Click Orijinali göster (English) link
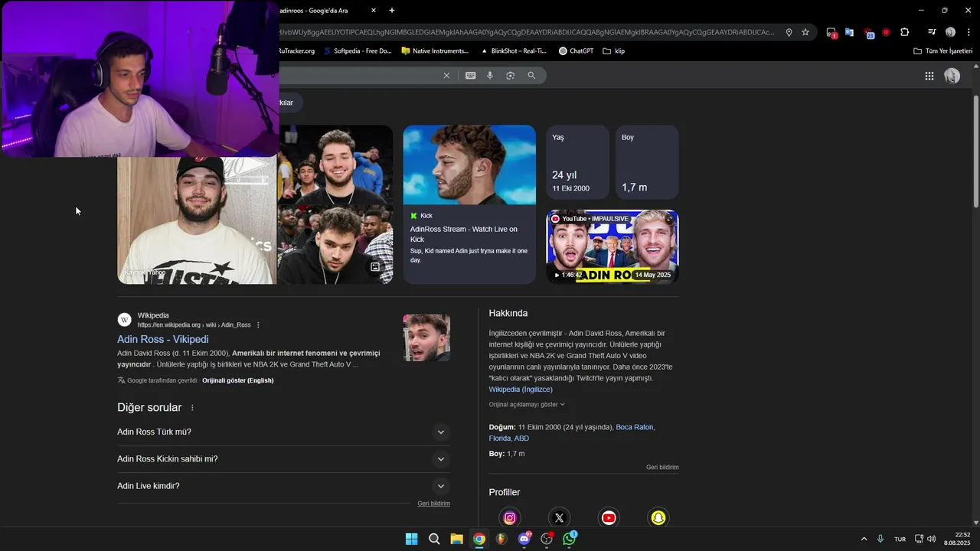Screen dimensions: 980x551 click(x=237, y=380)
